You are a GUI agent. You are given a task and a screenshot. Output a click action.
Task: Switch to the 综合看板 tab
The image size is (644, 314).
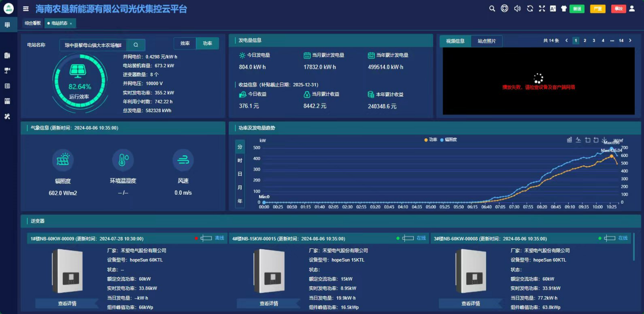tap(32, 23)
